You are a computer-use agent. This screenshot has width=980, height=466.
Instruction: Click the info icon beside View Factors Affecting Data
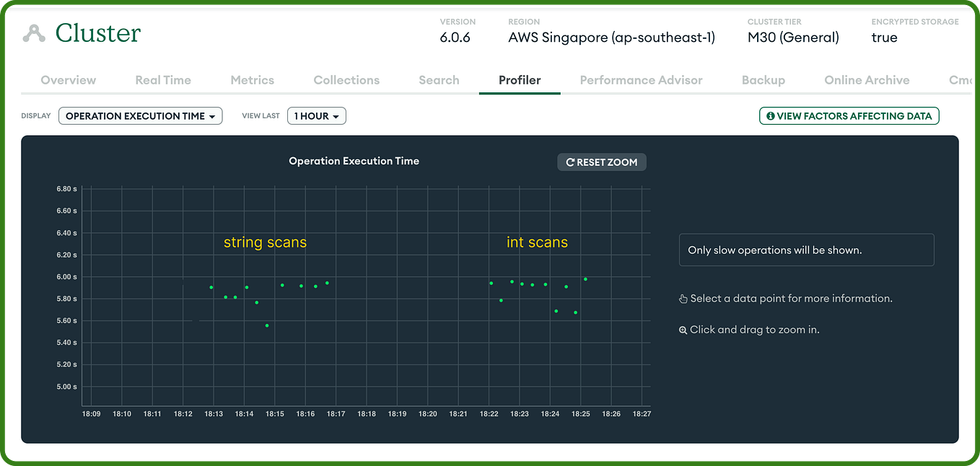pos(770,115)
